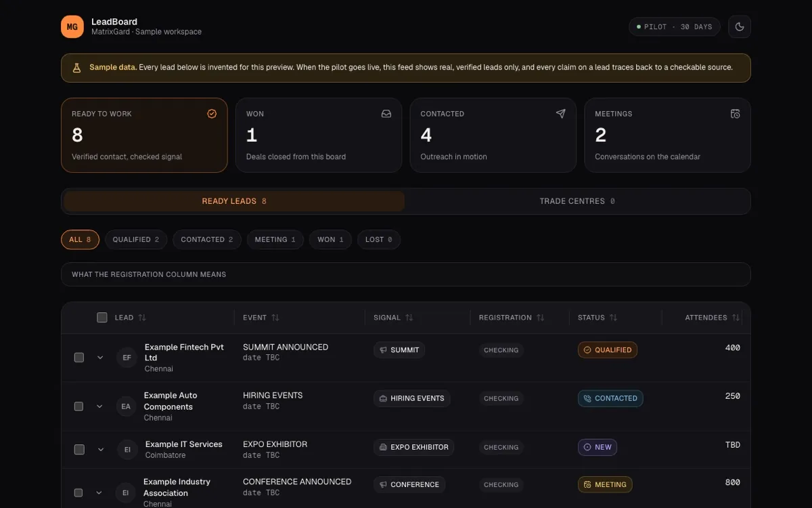
Task: Expand the Example Industry Association row
Action: pos(100,492)
